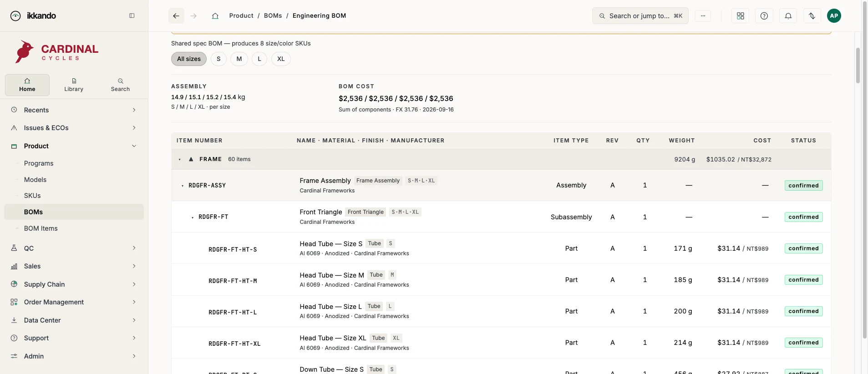Open the apps grid icon
868x374 pixels.
tap(741, 16)
